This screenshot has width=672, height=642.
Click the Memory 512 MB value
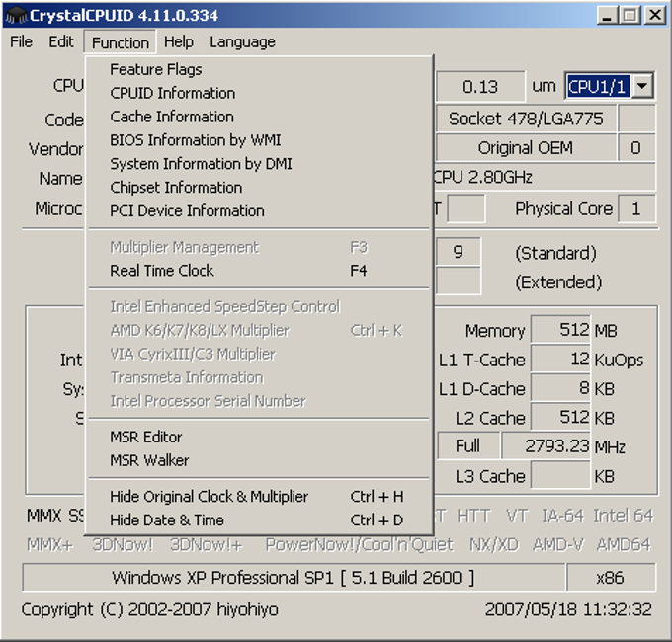click(560, 330)
